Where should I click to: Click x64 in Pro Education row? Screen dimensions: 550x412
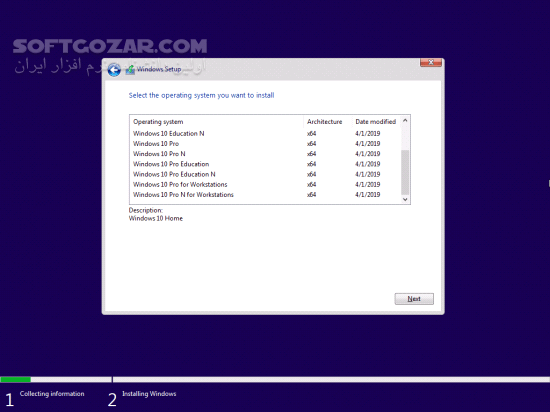click(x=311, y=164)
